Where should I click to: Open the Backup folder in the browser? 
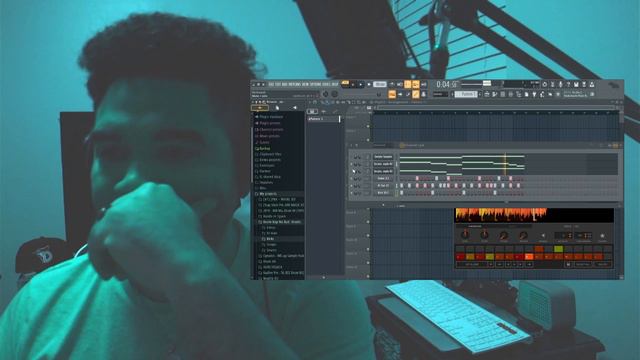(265, 149)
